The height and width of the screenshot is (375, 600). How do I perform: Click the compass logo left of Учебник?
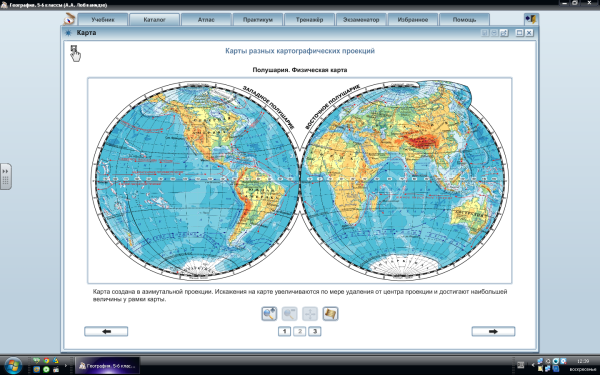tap(70, 19)
